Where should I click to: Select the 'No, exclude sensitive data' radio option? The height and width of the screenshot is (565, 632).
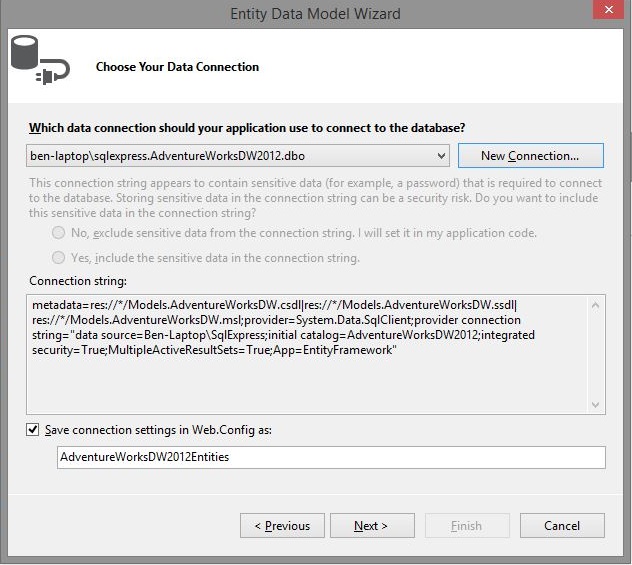60,233
